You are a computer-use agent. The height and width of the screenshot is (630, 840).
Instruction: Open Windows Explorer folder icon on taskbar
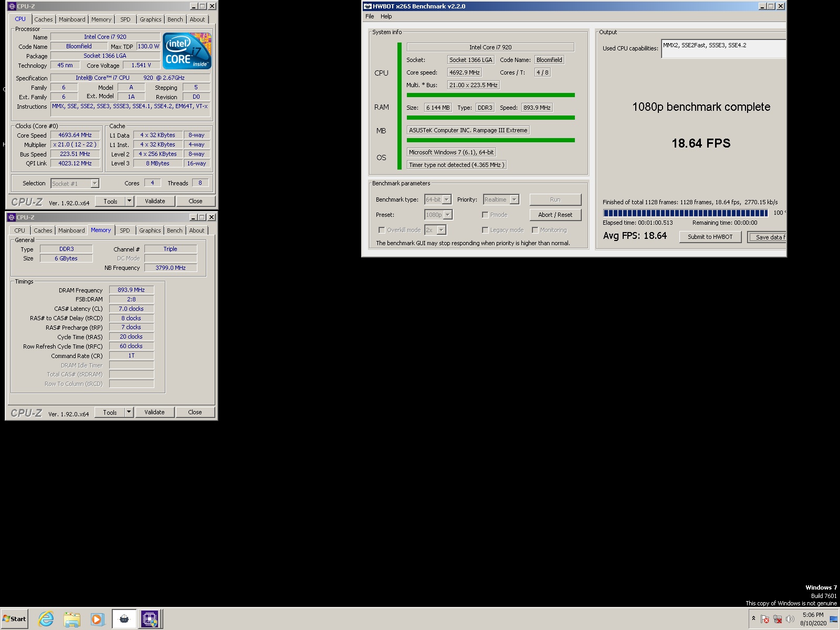coord(71,619)
